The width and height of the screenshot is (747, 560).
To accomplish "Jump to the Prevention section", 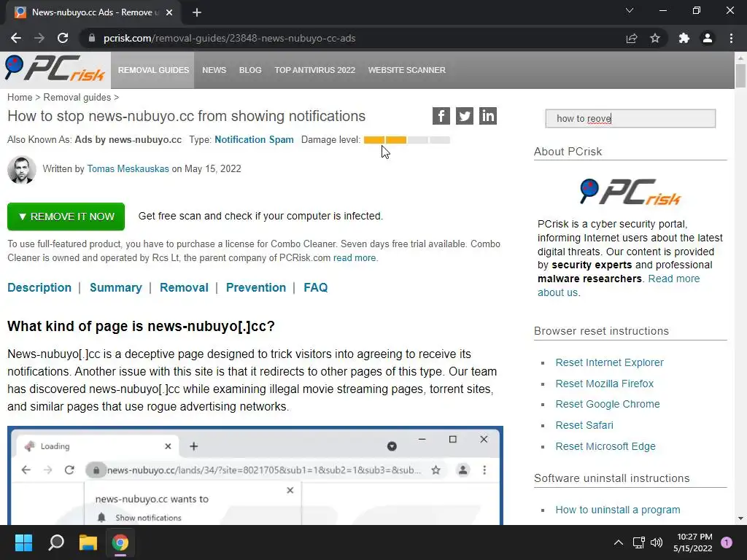I will click(256, 287).
